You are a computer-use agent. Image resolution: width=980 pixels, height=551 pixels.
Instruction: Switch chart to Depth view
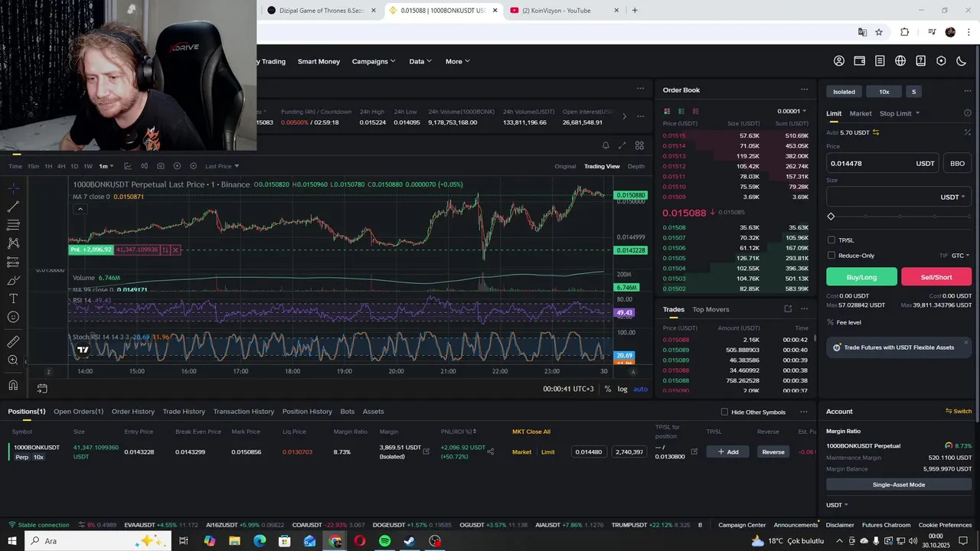click(636, 166)
